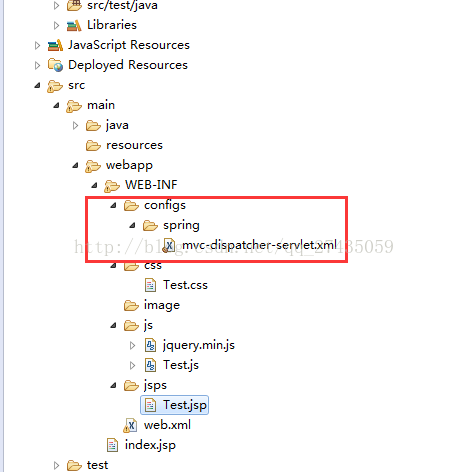
Task: Click the Test.css file icon
Action: [150, 285]
